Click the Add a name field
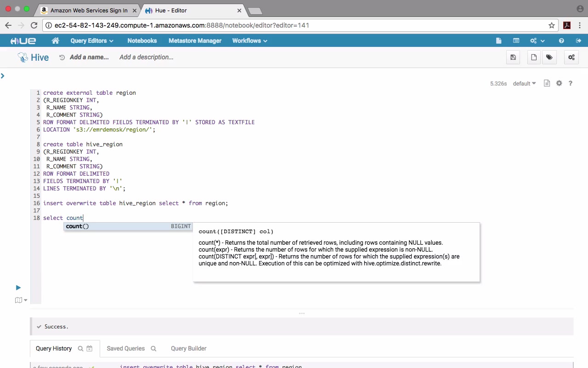 click(89, 57)
